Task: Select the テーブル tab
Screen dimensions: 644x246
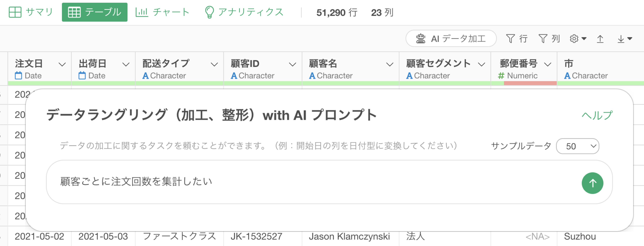Action: pos(95,12)
